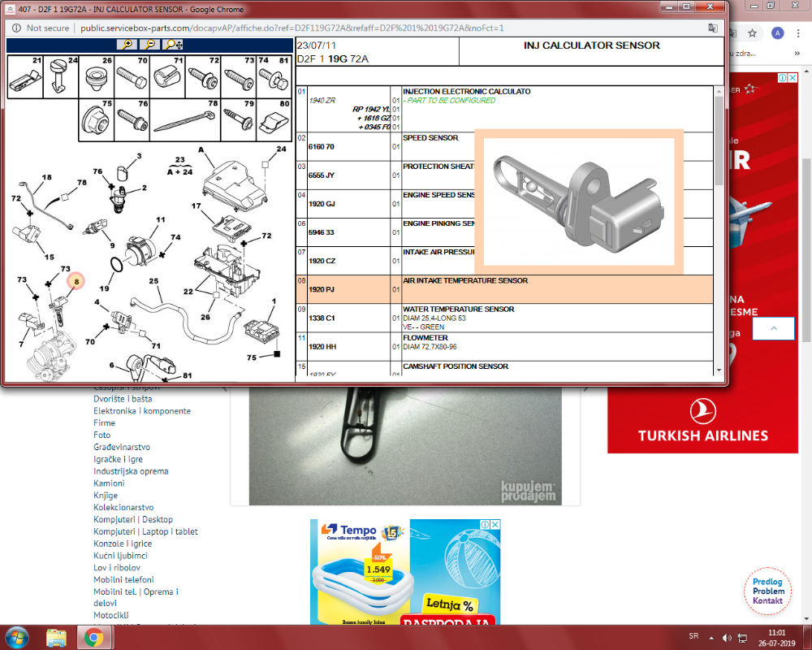Open the Kompjuteri | Desktop category link
The height and width of the screenshot is (650, 812).
pyautogui.click(x=133, y=519)
